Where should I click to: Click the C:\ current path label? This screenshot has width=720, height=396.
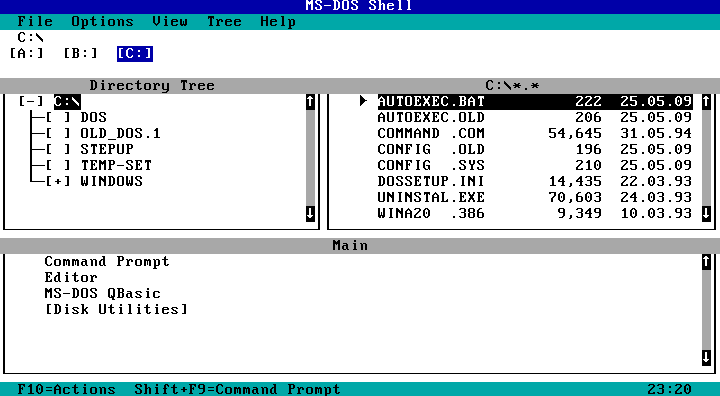(31, 38)
